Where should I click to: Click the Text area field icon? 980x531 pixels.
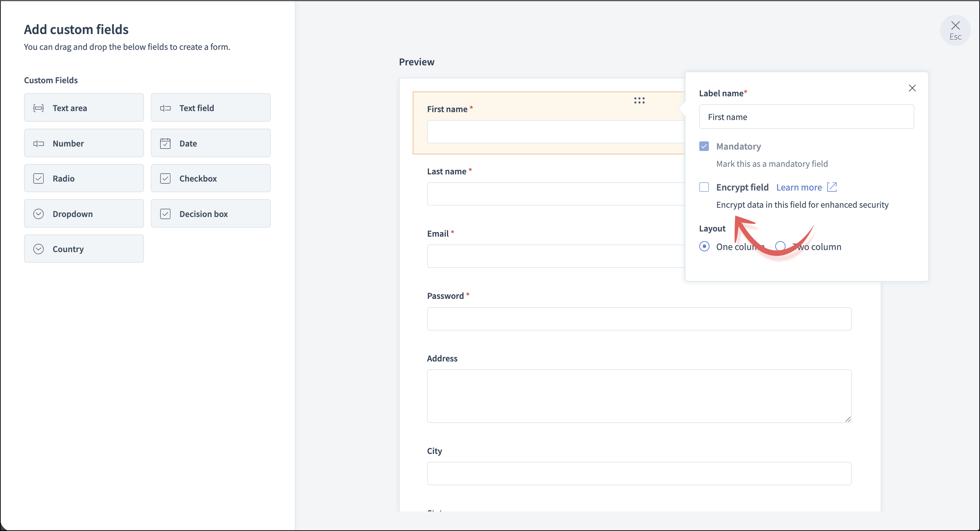coord(38,108)
